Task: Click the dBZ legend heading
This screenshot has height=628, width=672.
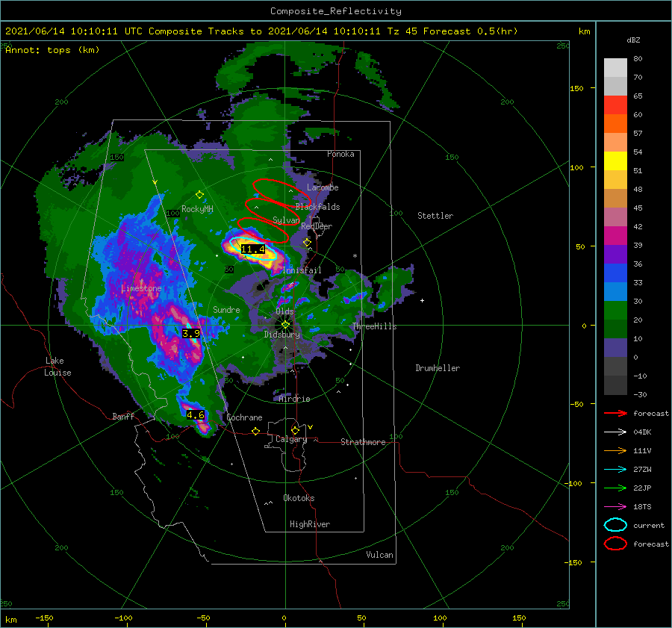Action: coord(633,40)
